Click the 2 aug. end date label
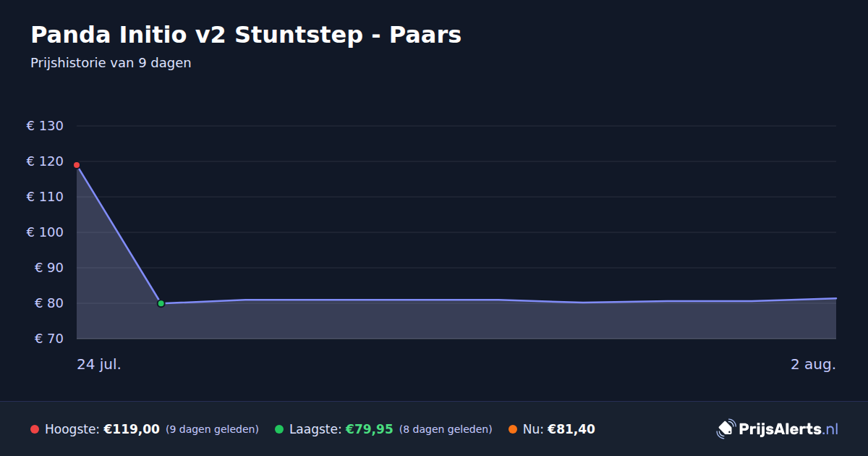868x456 pixels. (813, 364)
